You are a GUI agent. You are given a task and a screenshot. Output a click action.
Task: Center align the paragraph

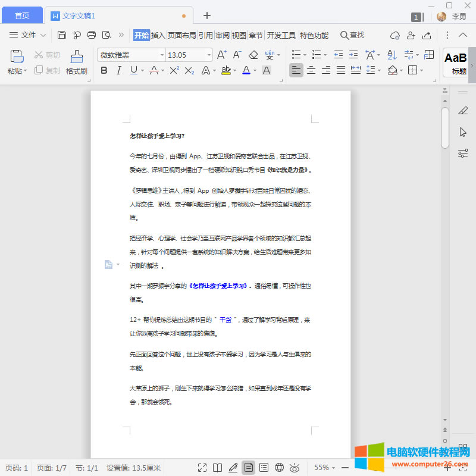point(311,70)
